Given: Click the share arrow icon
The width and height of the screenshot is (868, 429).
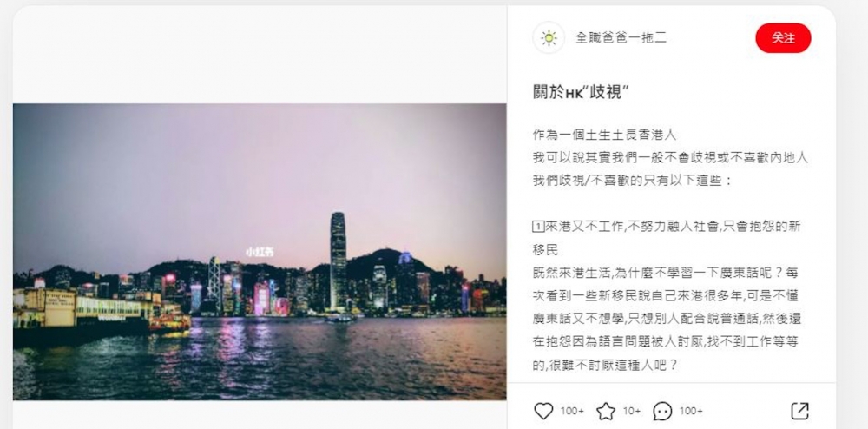Looking at the screenshot, I should (800, 411).
